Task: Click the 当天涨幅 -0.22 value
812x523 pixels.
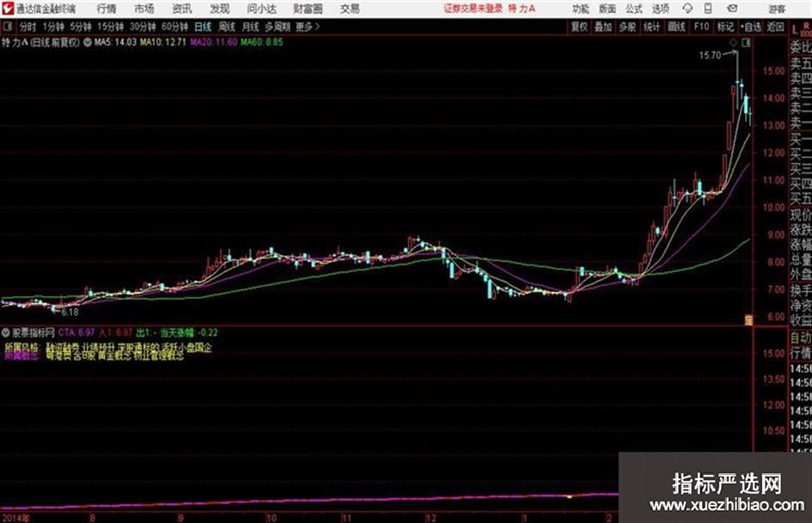Action: tap(189, 332)
